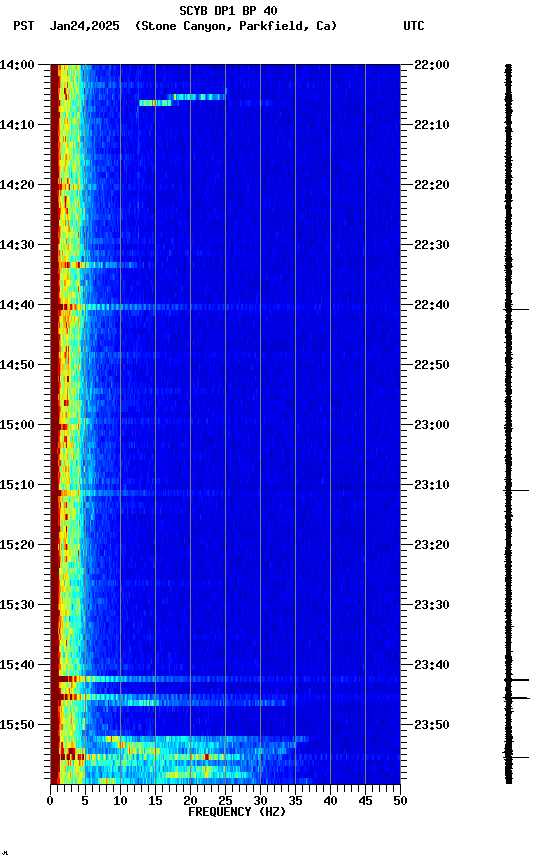Click the '15:20' PST time label
552x864 pixels.
17,545
